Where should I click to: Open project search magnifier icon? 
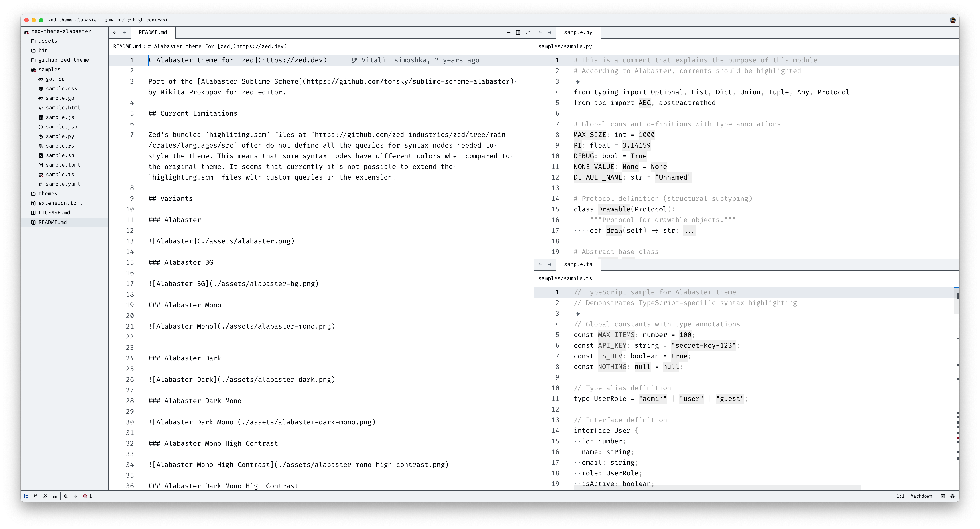(x=66, y=496)
